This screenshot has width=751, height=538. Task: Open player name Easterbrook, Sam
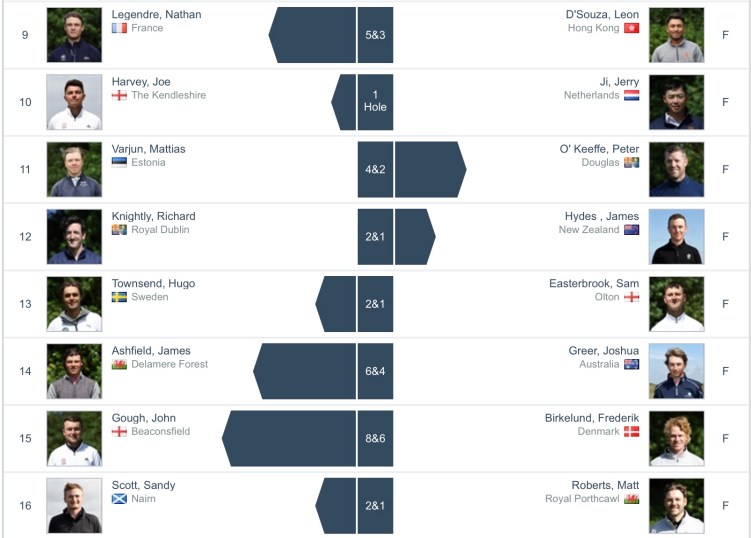(x=594, y=283)
